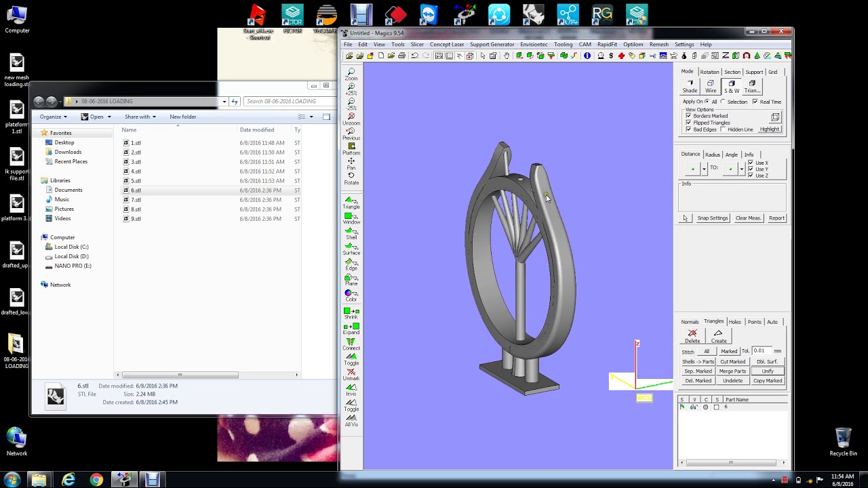Switch to Shade display mode
Viewport: 868px width, 488px height.
[x=690, y=86]
